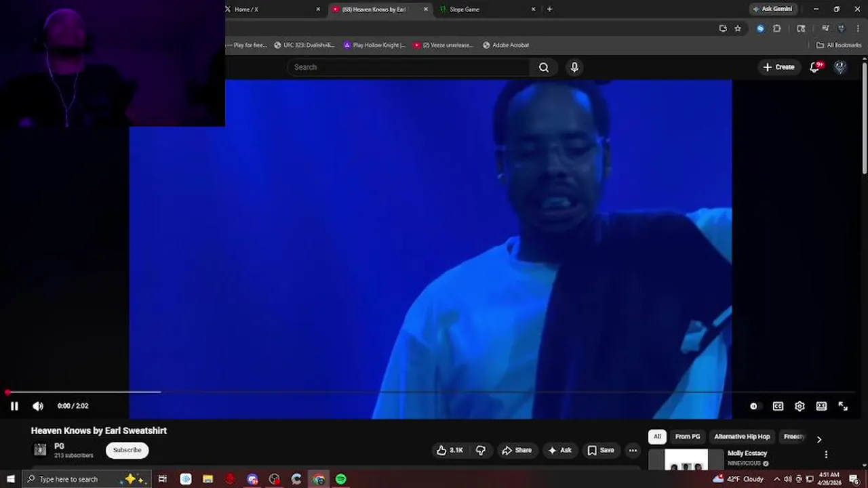The height and width of the screenshot is (488, 868).
Task: Share the Heaven Knows video
Action: pos(517,450)
